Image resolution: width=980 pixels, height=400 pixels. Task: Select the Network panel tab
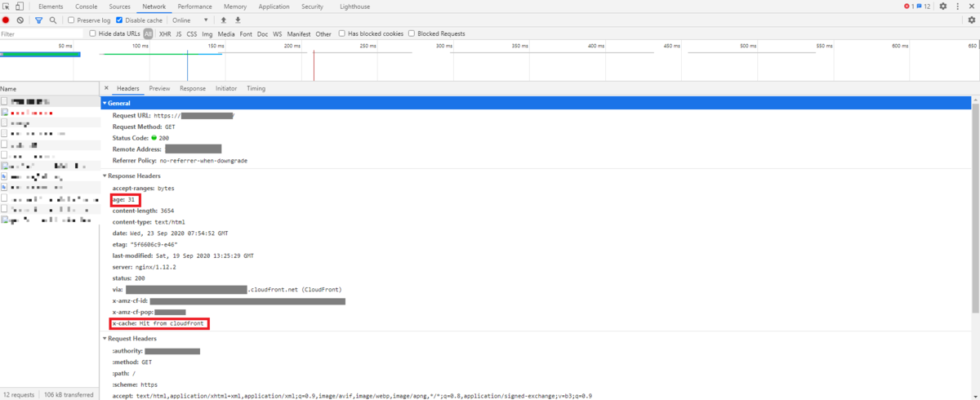(x=154, y=7)
